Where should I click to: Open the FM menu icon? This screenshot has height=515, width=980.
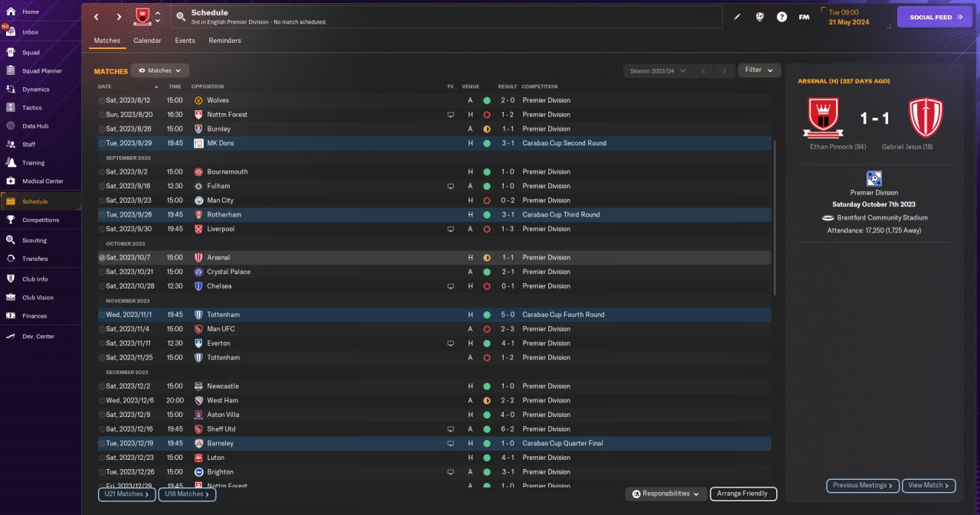coord(804,17)
